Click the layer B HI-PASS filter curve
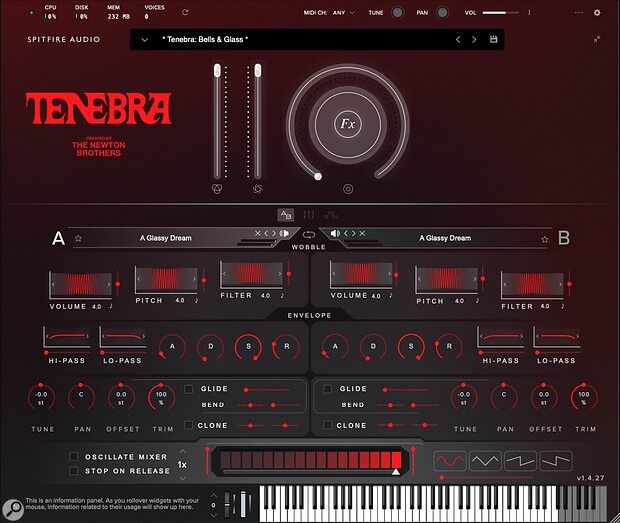The height and width of the screenshot is (523, 620). 501,337
